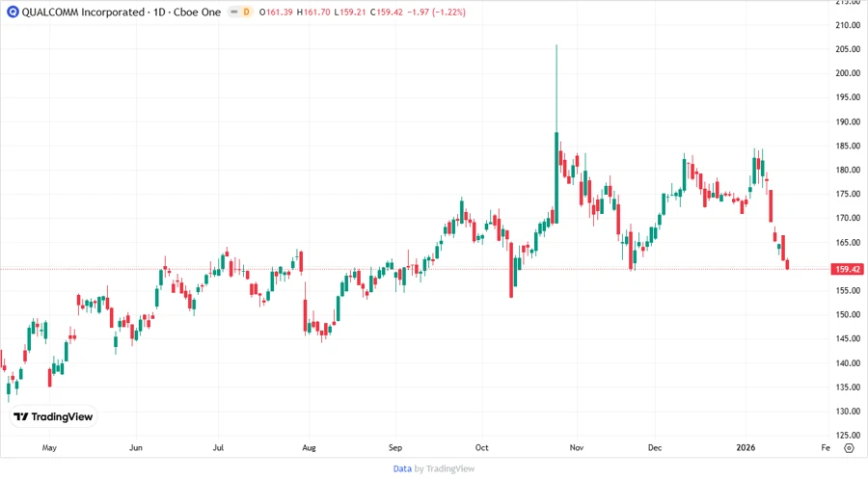This screenshot has height=480, width=868.
Task: Click the 150.00 price axis label
Action: point(848,314)
